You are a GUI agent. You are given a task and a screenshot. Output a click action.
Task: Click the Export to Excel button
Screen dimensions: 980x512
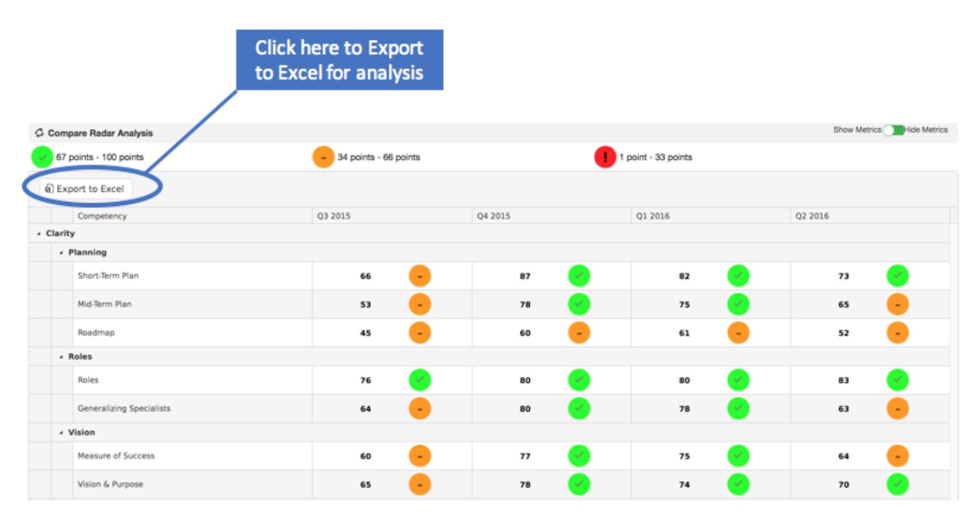[x=86, y=189]
